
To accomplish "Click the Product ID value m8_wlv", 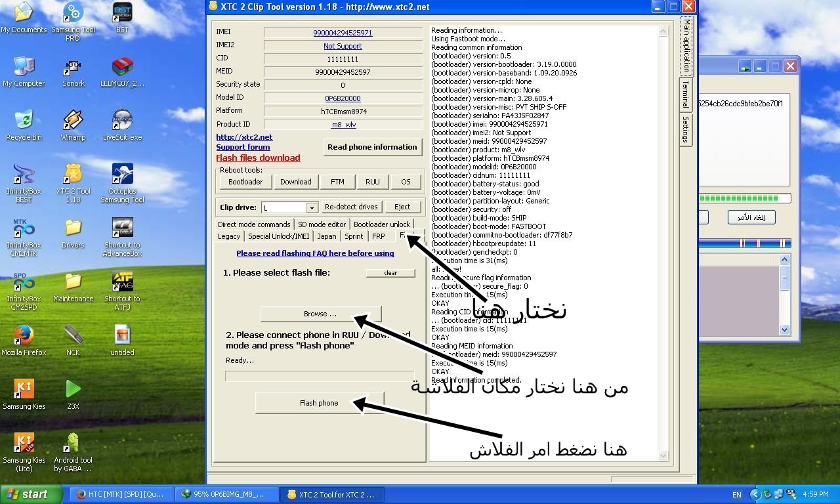I will pyautogui.click(x=343, y=125).
